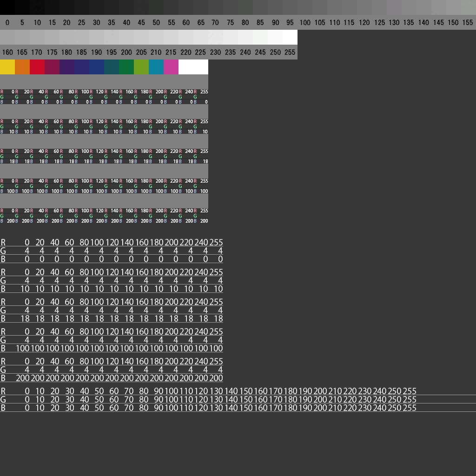Select the dark teal color swatch
476x476 pixels.
112,67
